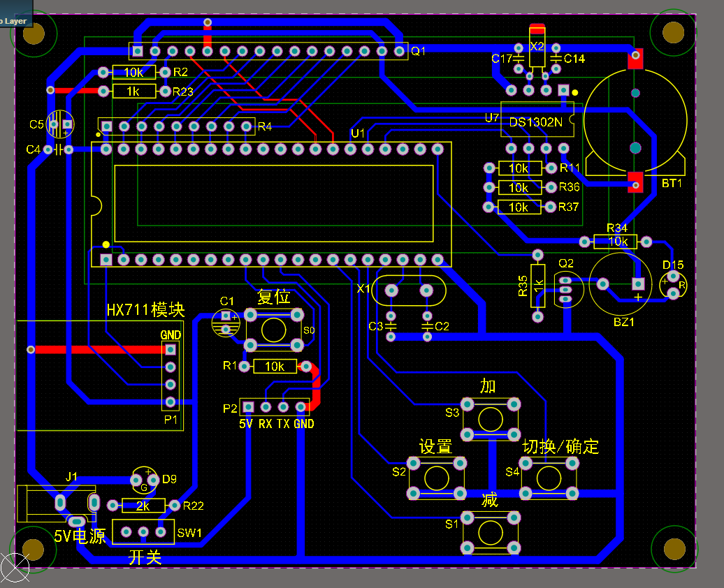Select the R22 2k resistor body

point(143,506)
